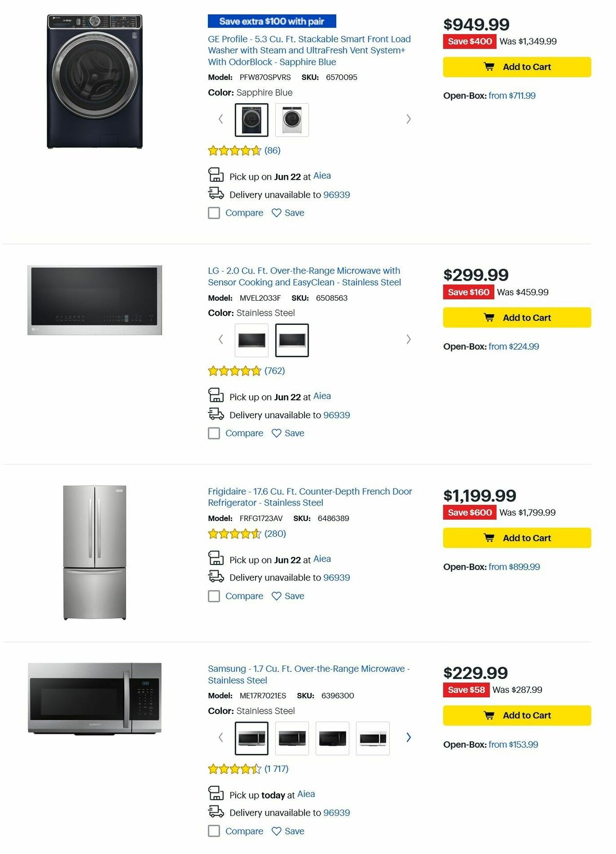The image size is (616, 854).
Task: Enable Compare for the Samsung microwave
Action: click(214, 831)
